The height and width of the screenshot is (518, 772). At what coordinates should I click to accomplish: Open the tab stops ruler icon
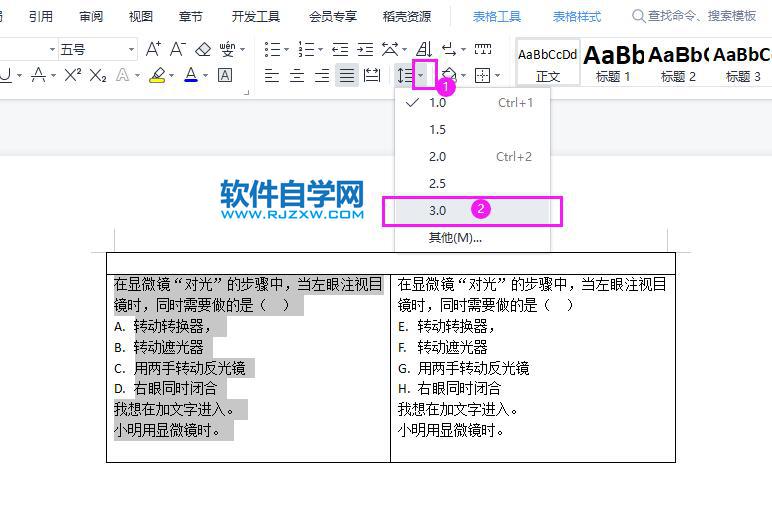point(483,49)
